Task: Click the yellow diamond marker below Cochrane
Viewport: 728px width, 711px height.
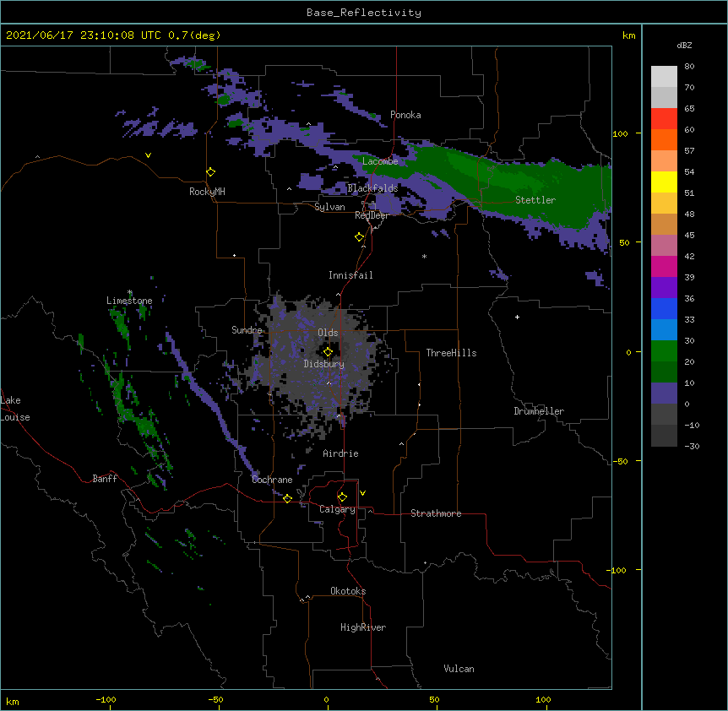Action: pos(287,498)
